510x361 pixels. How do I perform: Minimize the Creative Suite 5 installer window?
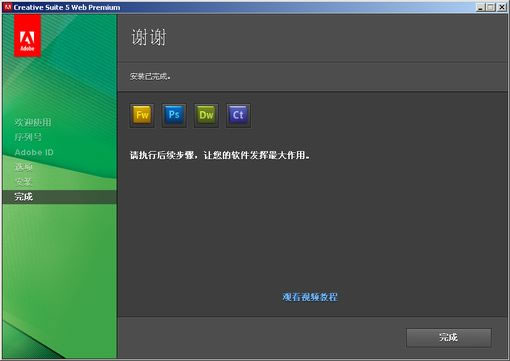pyautogui.click(x=480, y=7)
